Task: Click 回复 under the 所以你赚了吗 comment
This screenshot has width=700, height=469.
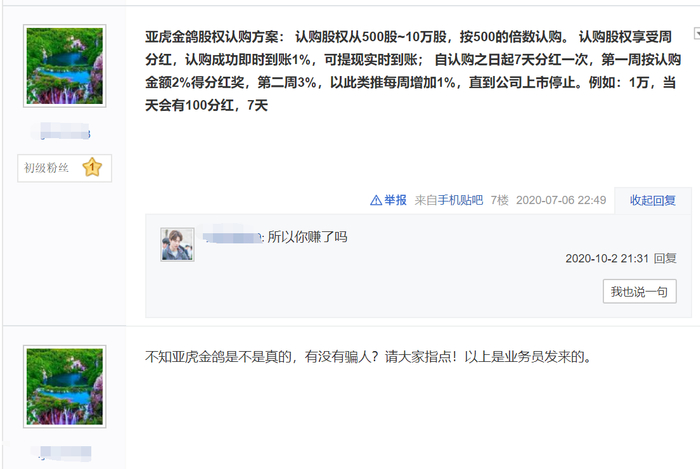Action: 665,258
